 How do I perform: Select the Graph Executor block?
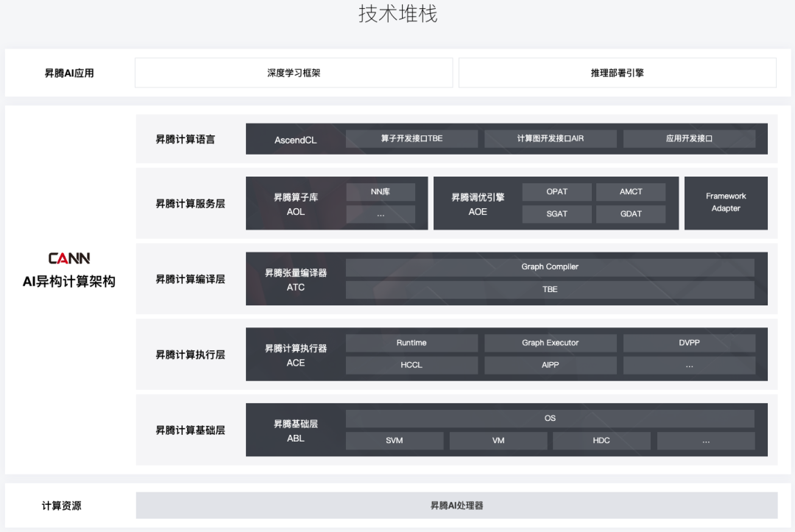point(551,343)
